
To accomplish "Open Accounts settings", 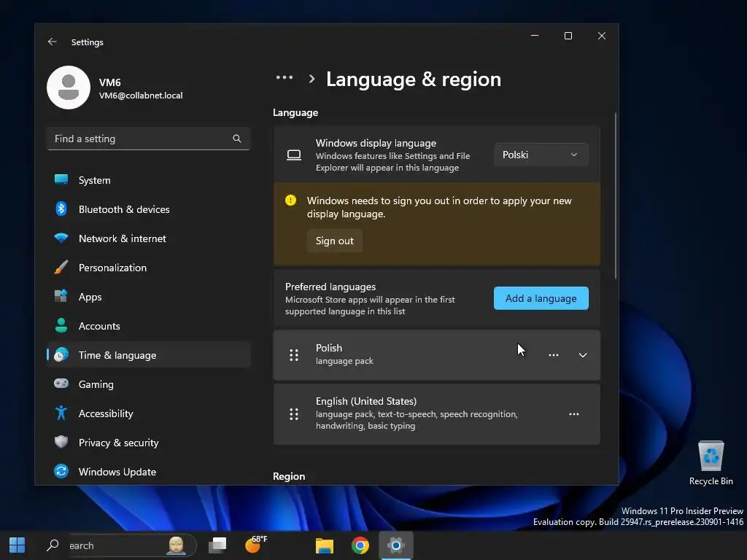I will 149,326.
